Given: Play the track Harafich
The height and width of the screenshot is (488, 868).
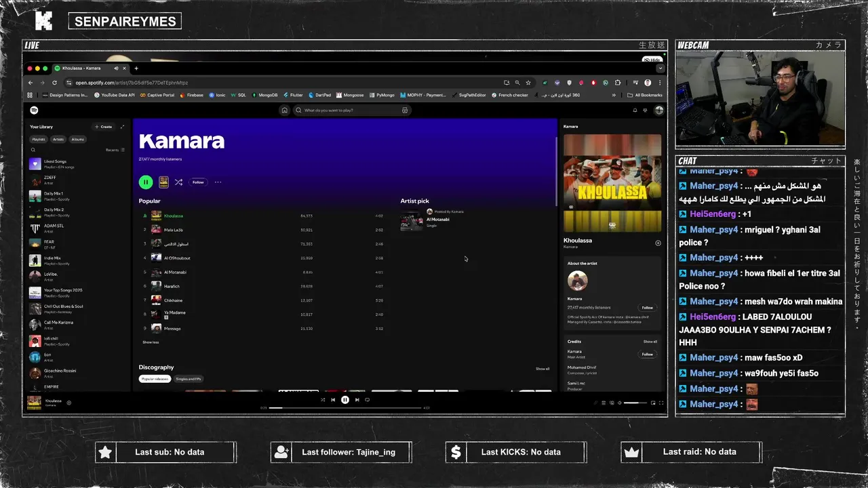Looking at the screenshot, I should (x=263, y=286).
